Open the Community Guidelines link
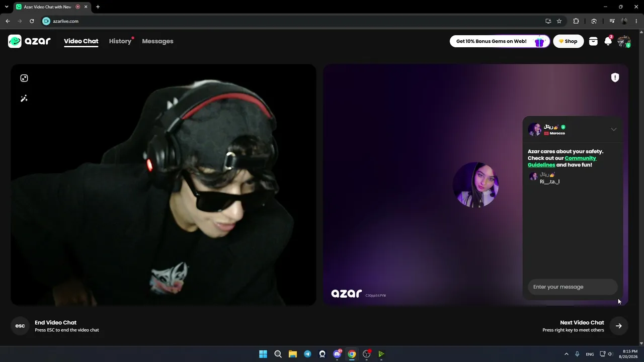This screenshot has height=362, width=644. tap(562, 161)
